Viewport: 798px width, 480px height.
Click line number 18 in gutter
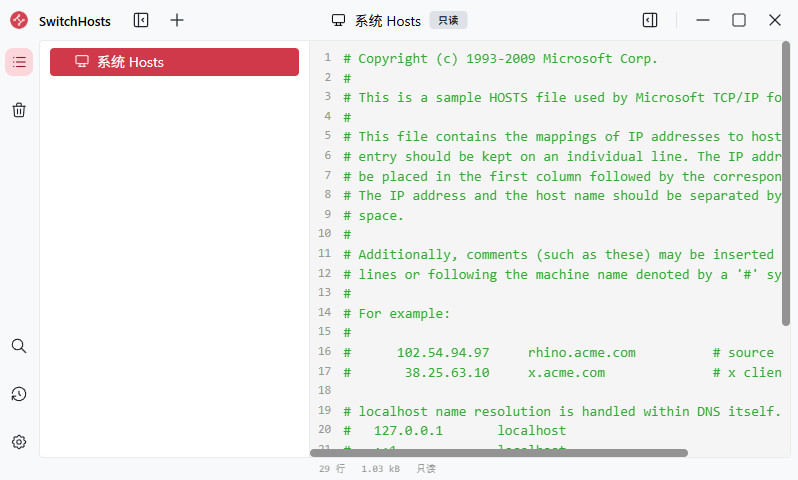(x=325, y=390)
